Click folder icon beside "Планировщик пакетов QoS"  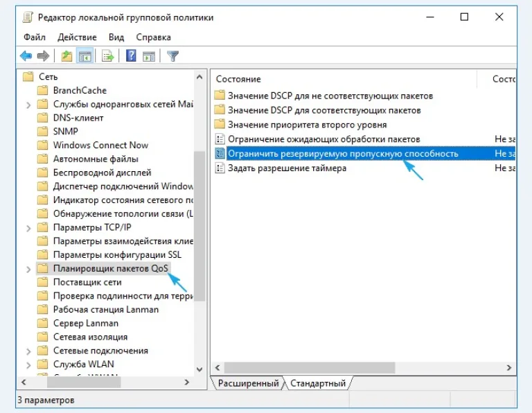[42, 268]
